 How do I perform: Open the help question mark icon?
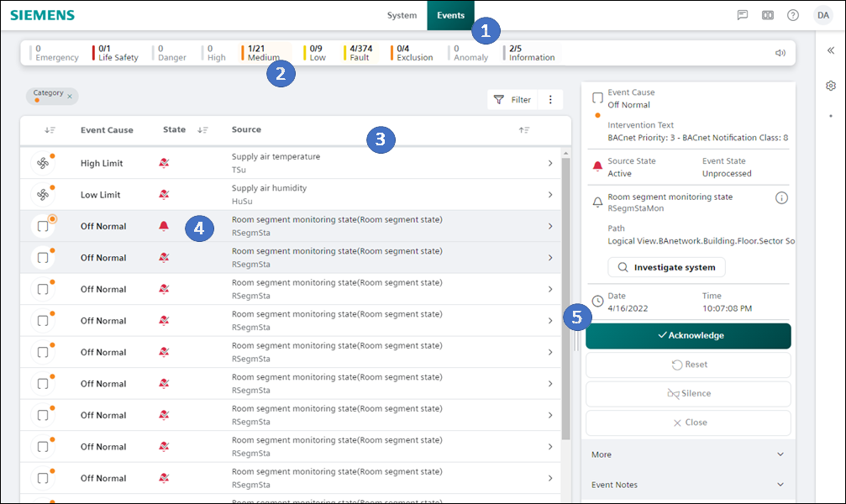793,15
